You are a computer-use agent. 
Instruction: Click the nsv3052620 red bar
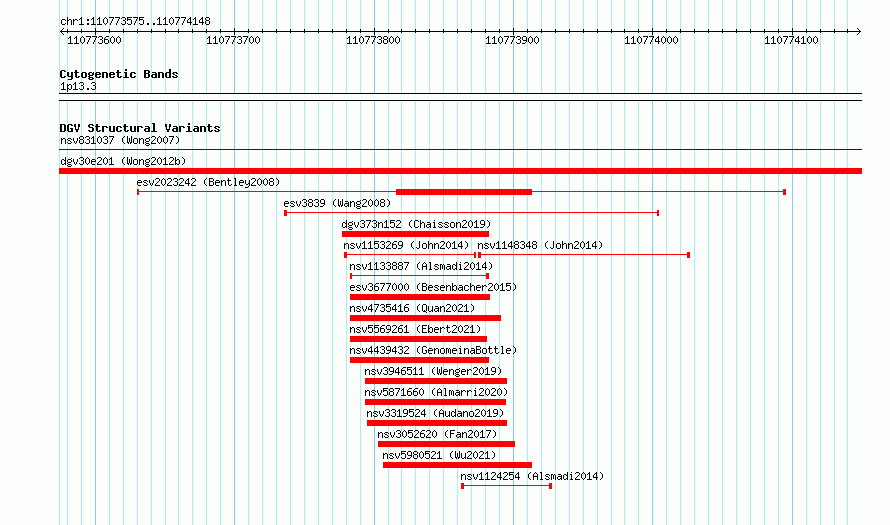click(447, 444)
